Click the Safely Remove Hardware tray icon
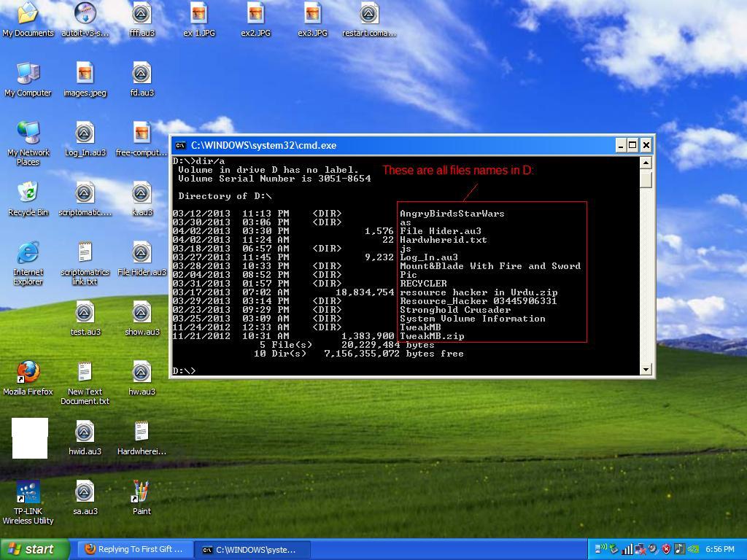This screenshot has width=747, height=560. coord(614,549)
